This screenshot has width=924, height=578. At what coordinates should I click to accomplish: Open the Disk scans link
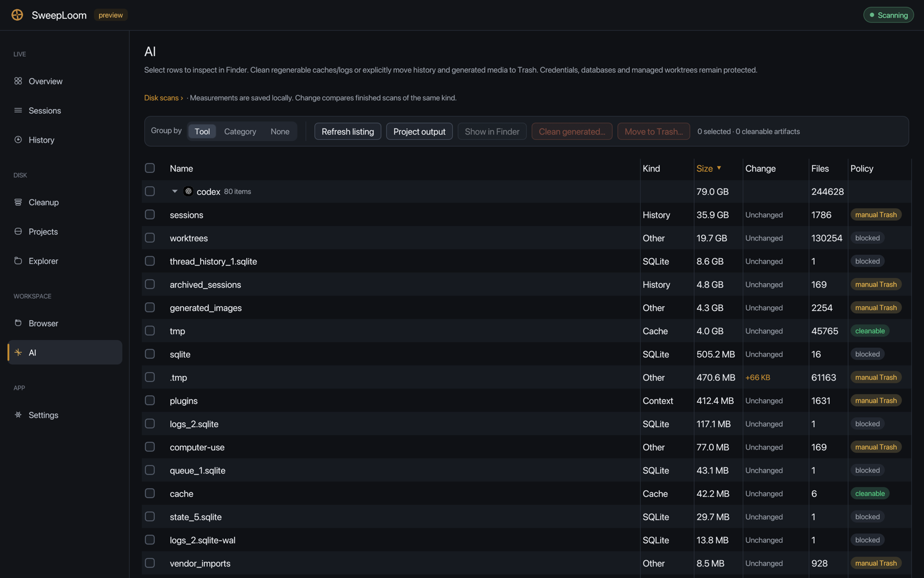pyautogui.click(x=163, y=98)
